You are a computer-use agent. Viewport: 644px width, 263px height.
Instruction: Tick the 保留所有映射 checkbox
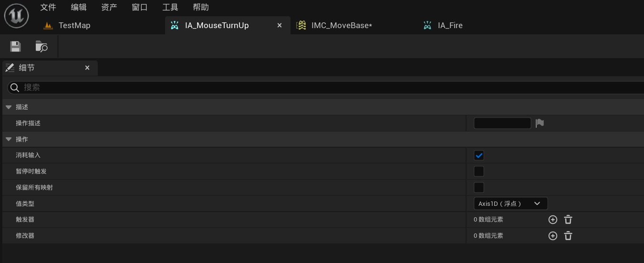[479, 187]
